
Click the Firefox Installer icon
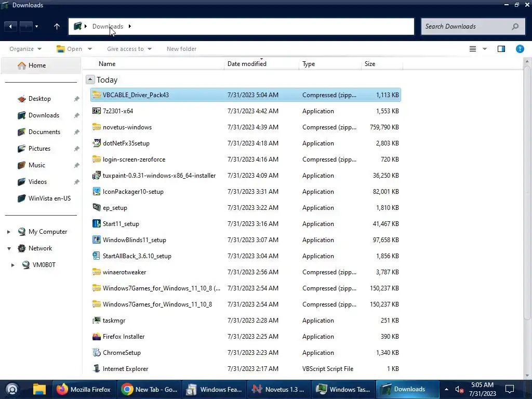coord(97,337)
